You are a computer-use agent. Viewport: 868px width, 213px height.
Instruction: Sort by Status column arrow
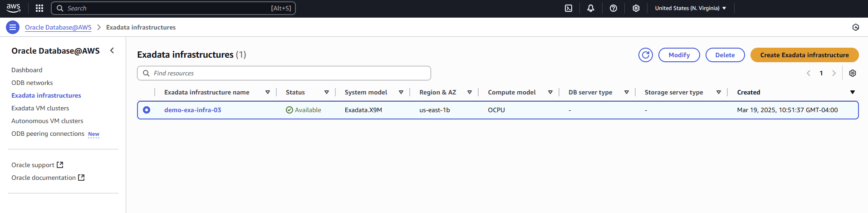327,92
